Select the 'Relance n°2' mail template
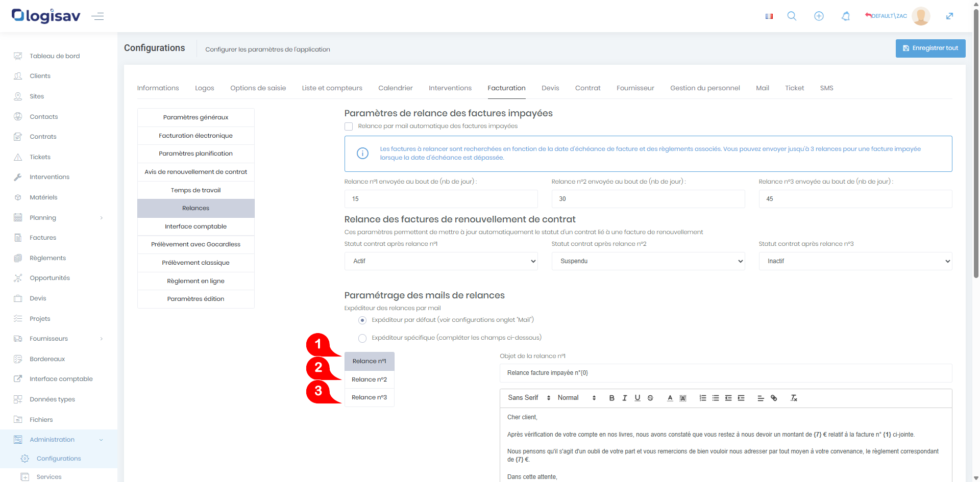This screenshot has width=980, height=482. point(369,379)
